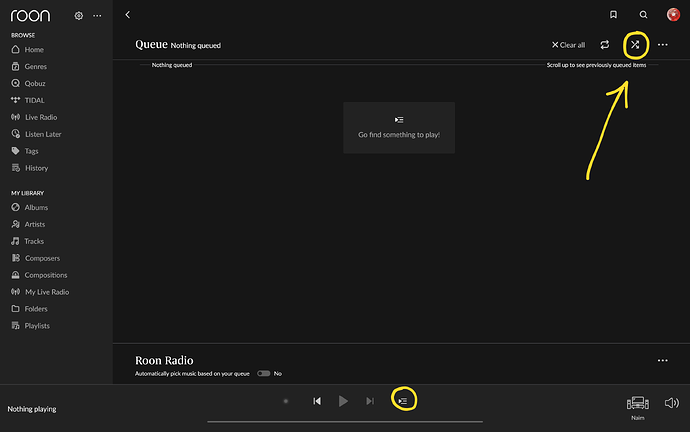Go back with the back arrow
This screenshot has height=432, width=690.
coord(128,15)
